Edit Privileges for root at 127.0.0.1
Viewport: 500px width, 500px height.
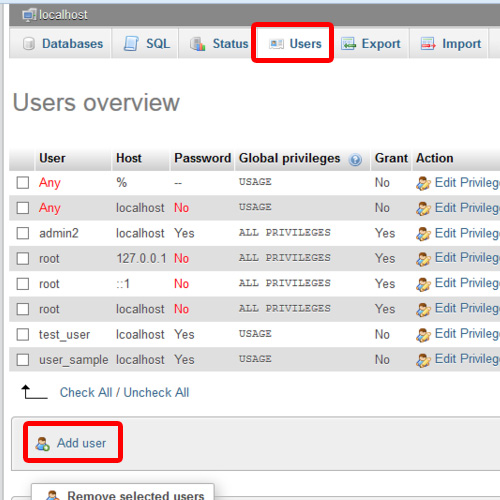pyautogui.click(x=467, y=258)
